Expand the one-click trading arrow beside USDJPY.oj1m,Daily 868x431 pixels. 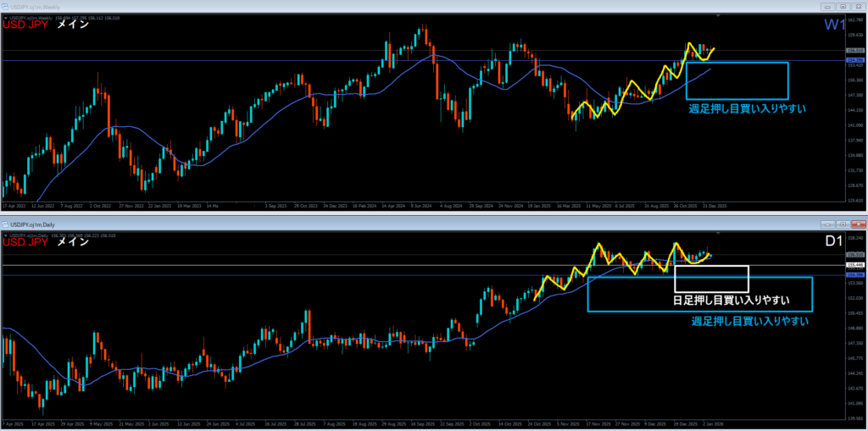click(x=5, y=235)
